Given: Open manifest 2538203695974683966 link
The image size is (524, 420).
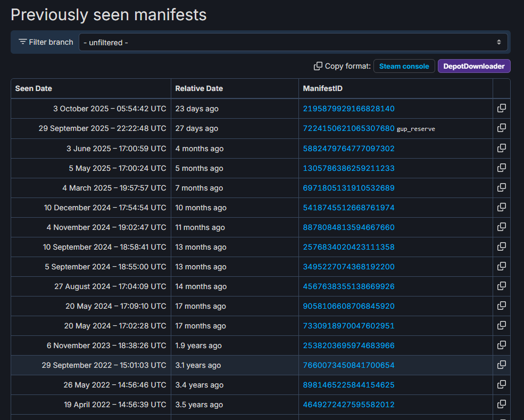Looking at the screenshot, I should (348, 346).
